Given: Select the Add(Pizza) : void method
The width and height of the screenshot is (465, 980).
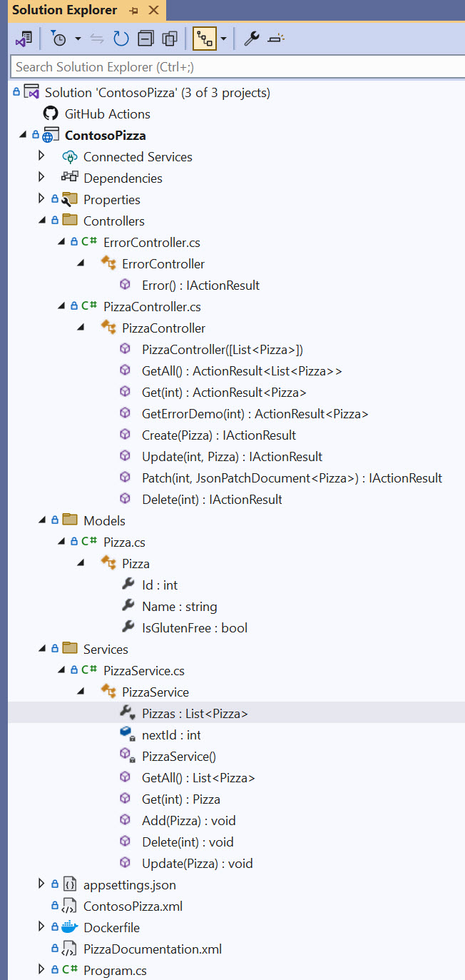Looking at the screenshot, I should (188, 820).
